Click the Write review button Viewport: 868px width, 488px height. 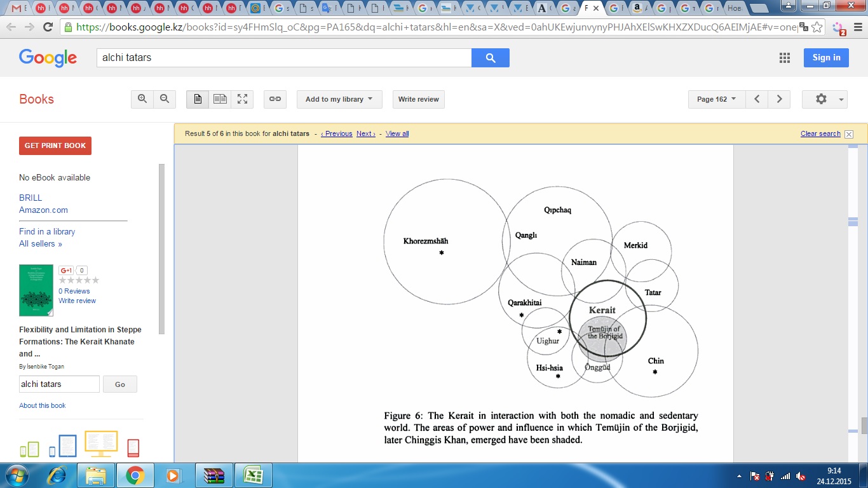point(418,99)
